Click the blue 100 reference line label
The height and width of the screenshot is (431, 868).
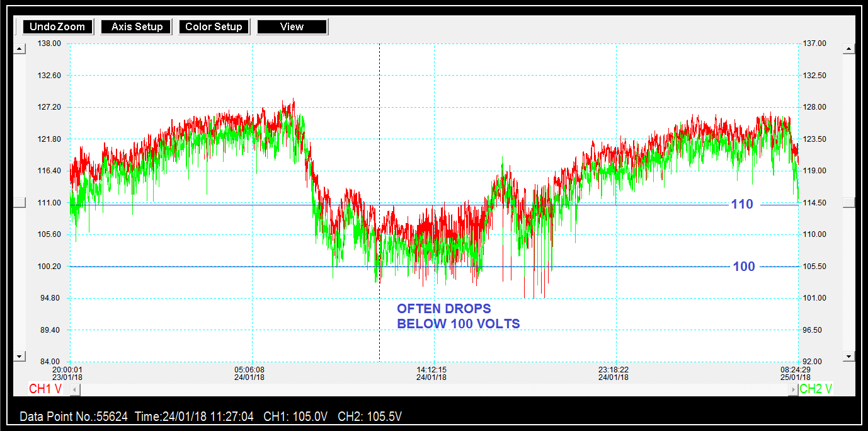[x=743, y=267]
